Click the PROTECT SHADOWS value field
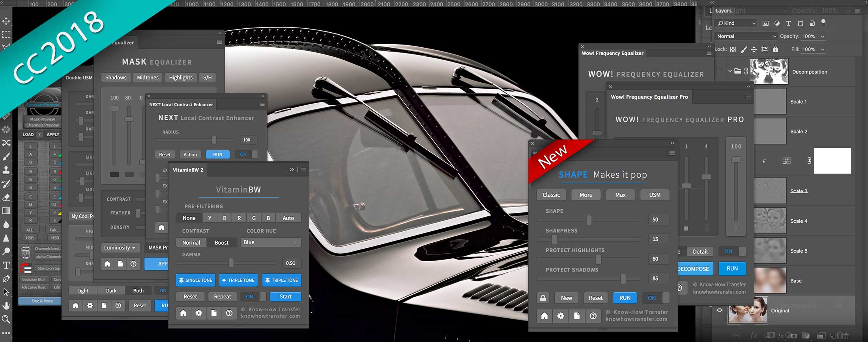Image resolution: width=868 pixels, height=342 pixels. 659,279
